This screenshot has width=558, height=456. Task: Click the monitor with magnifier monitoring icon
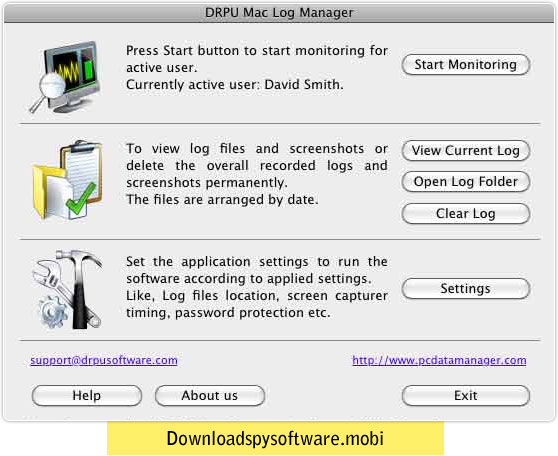click(66, 77)
